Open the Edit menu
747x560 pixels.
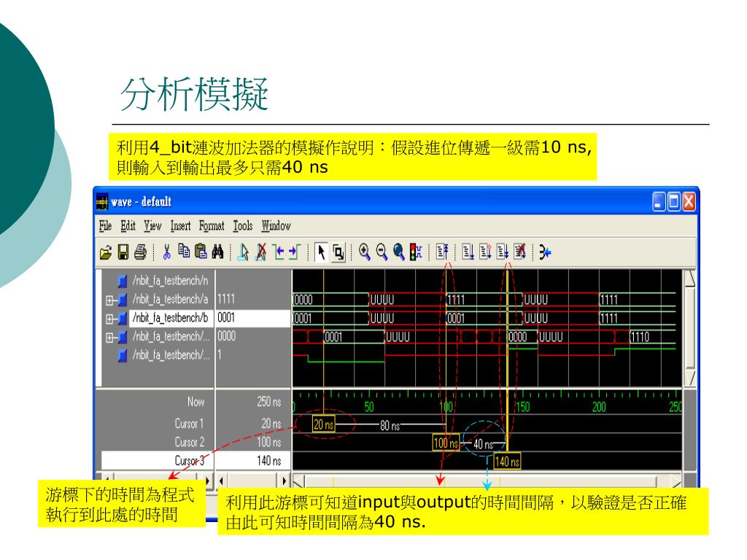coord(128,226)
